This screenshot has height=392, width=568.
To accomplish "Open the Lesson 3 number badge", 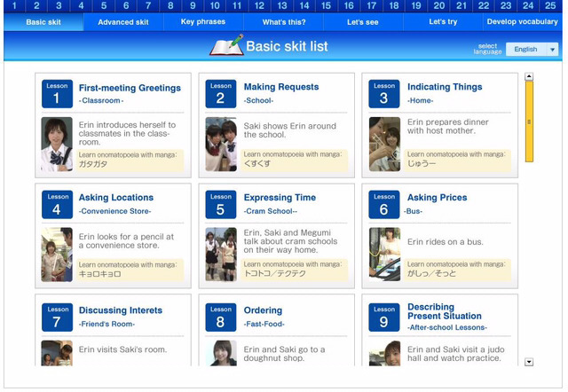I will point(384,94).
